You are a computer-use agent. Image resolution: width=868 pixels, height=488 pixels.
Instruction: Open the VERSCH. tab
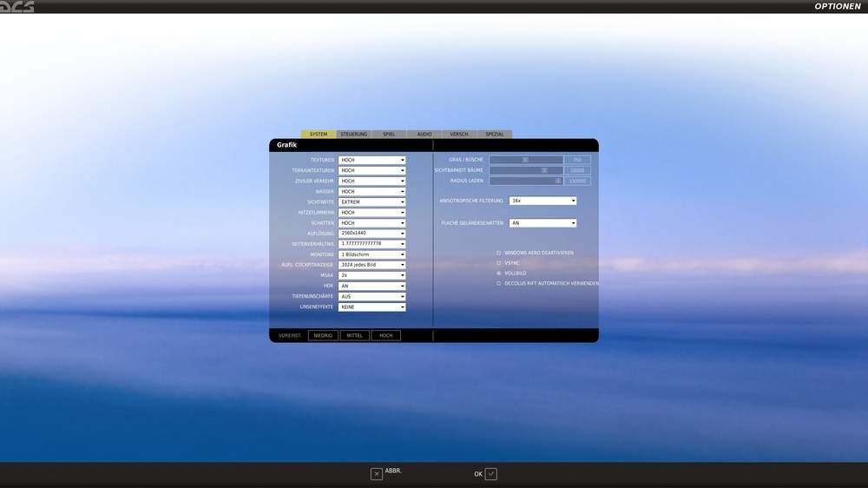[459, 134]
